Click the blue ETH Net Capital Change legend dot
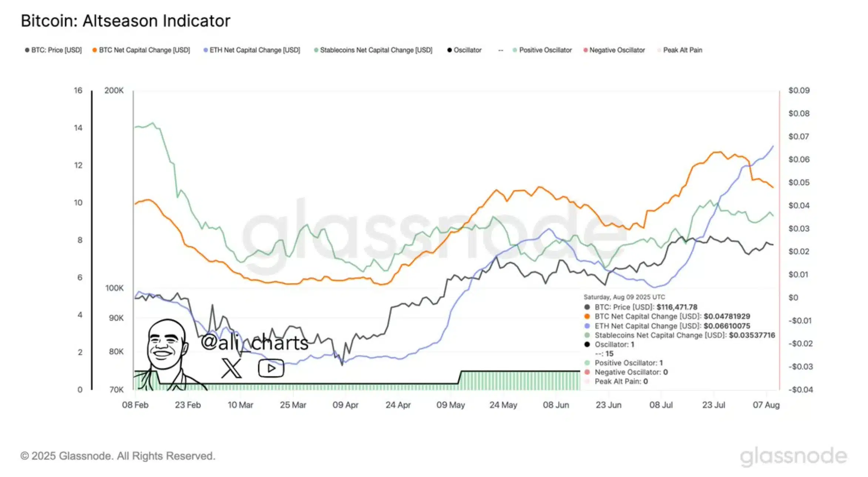Viewport: 868px width, 477px height. [205, 50]
